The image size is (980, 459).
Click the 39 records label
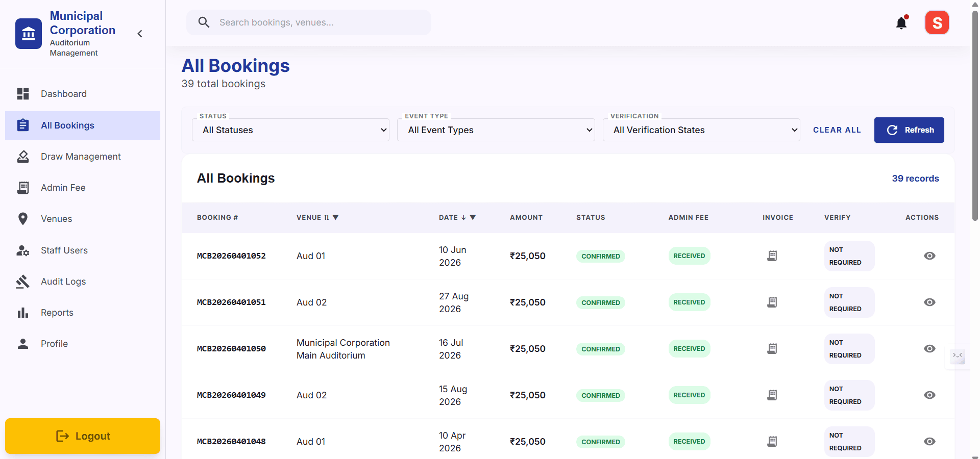click(x=915, y=178)
